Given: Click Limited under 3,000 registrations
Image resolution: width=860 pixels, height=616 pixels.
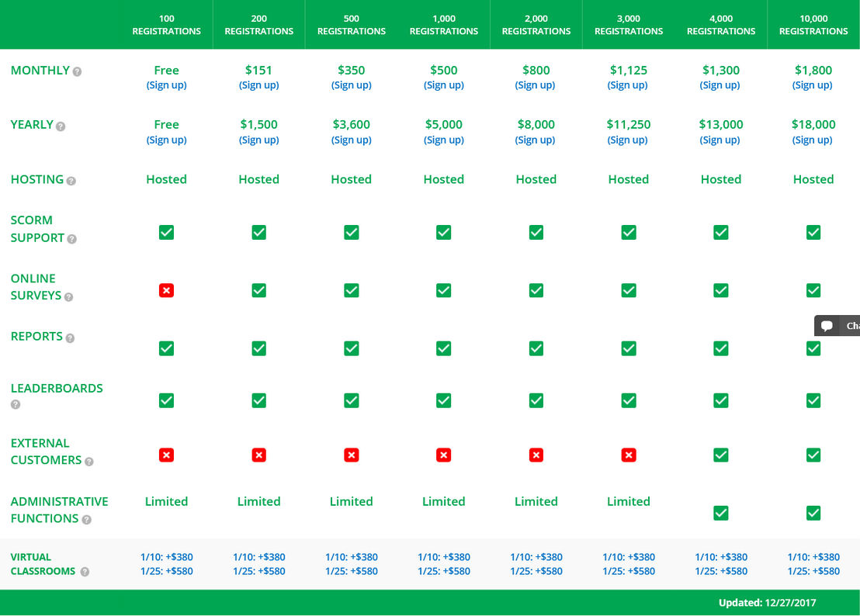Looking at the screenshot, I should [x=629, y=501].
